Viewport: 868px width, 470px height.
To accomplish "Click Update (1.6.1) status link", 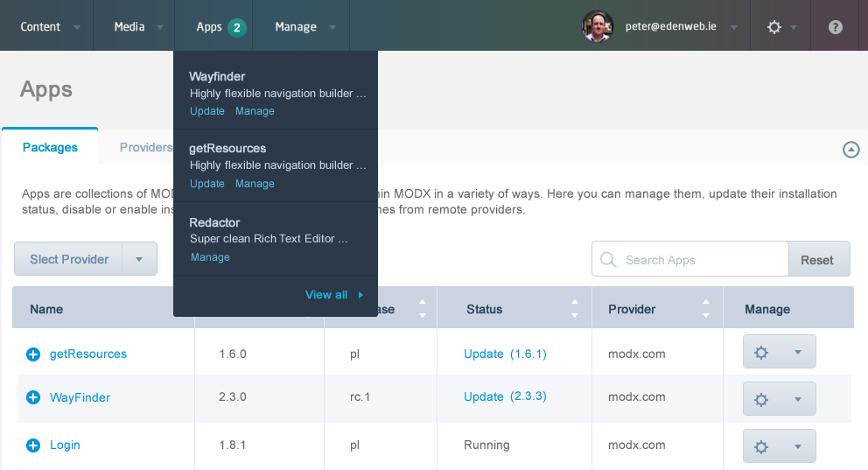I will pos(505,354).
